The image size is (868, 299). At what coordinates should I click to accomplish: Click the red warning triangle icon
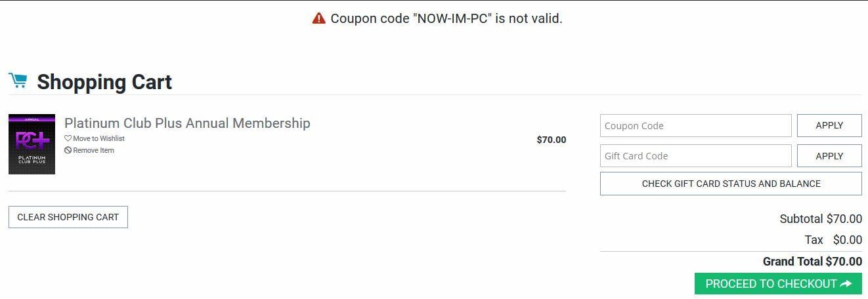pos(319,18)
